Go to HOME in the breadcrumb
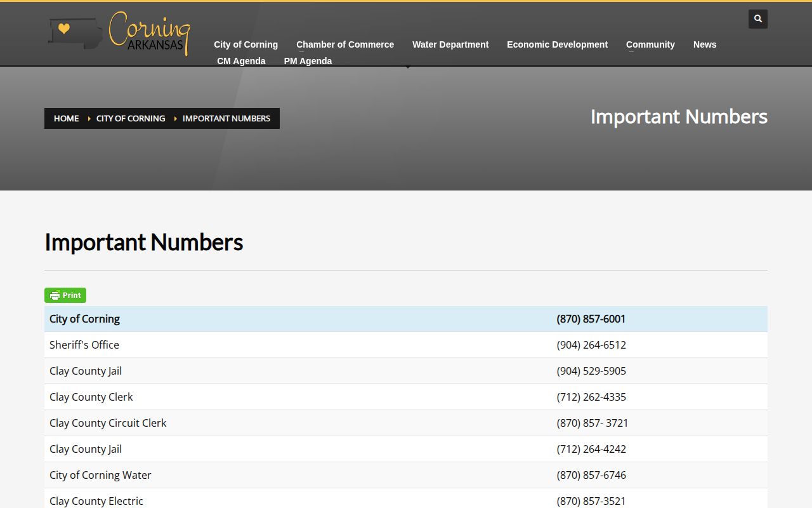This screenshot has height=508, width=812. point(67,119)
